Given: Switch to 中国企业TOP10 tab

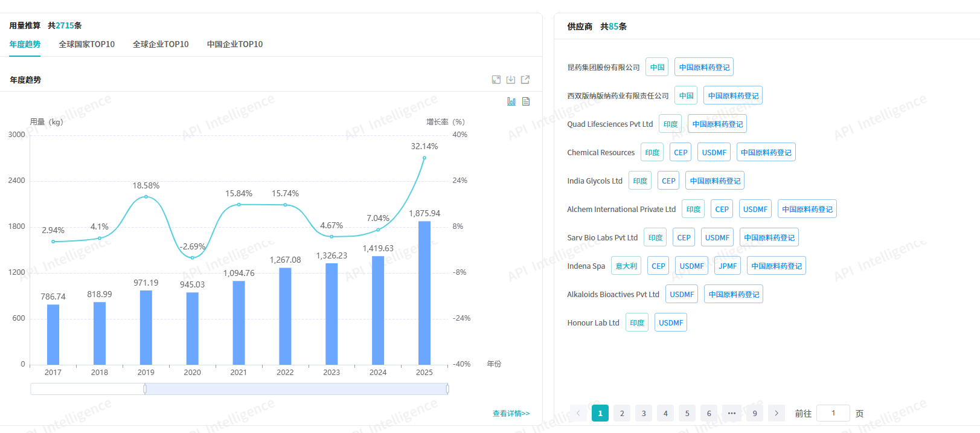Looking at the screenshot, I should tap(235, 44).
